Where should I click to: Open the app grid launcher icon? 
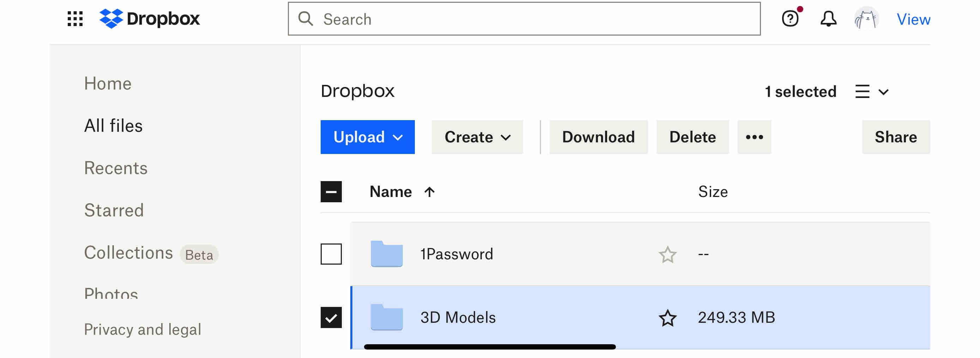75,19
